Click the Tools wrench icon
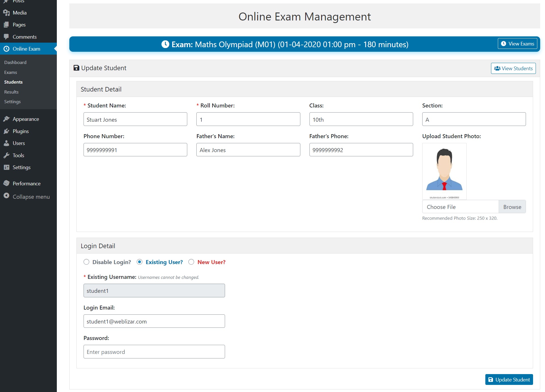Screen dimensions: 545x392 coord(6,155)
